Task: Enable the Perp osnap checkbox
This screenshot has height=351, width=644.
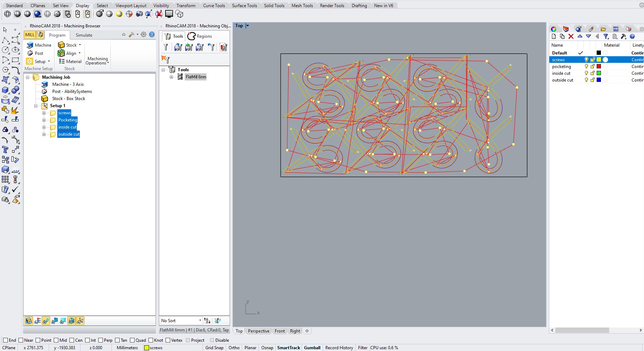Action: click(x=100, y=340)
